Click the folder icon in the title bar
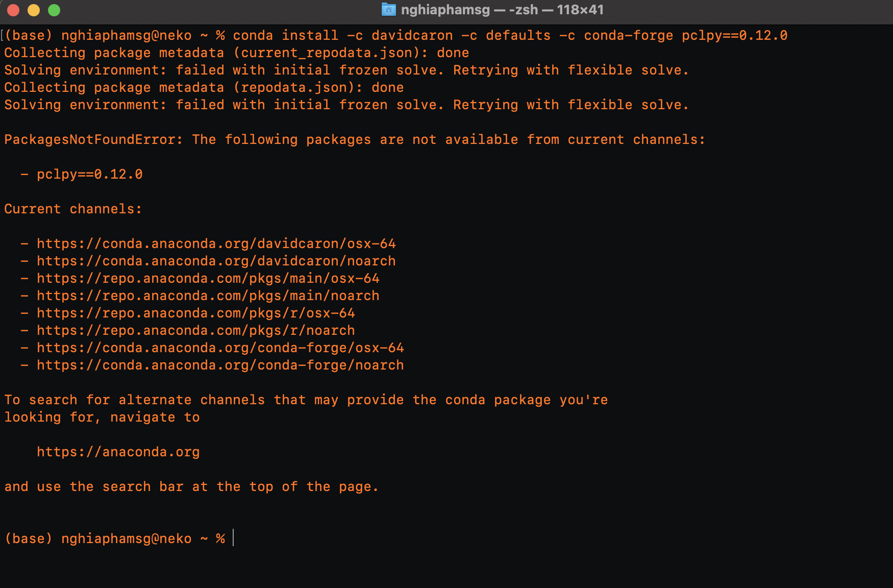The width and height of the screenshot is (893, 588). [x=389, y=10]
